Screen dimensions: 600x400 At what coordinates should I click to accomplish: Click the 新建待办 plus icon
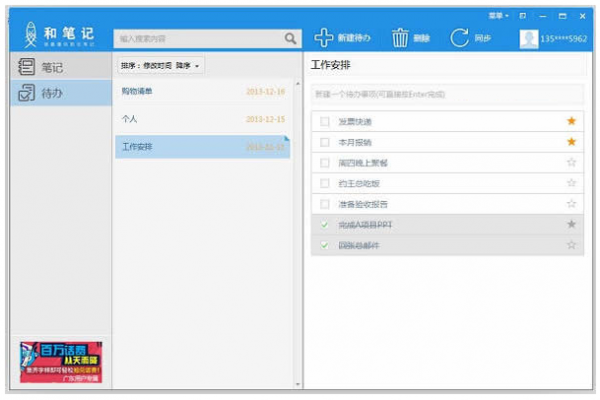pos(324,38)
